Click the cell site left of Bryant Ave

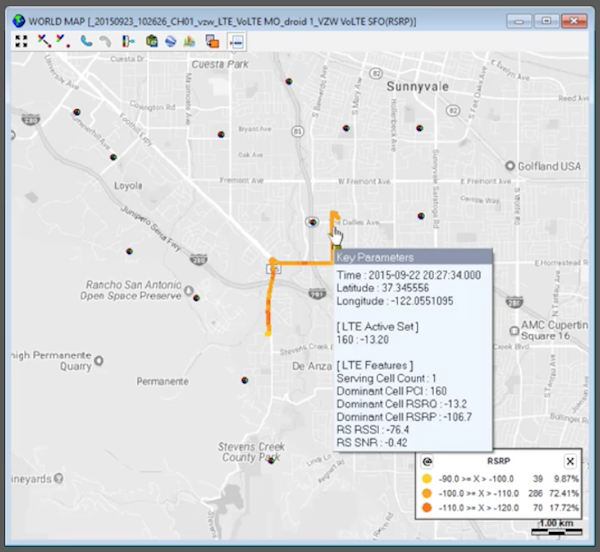tap(221, 134)
